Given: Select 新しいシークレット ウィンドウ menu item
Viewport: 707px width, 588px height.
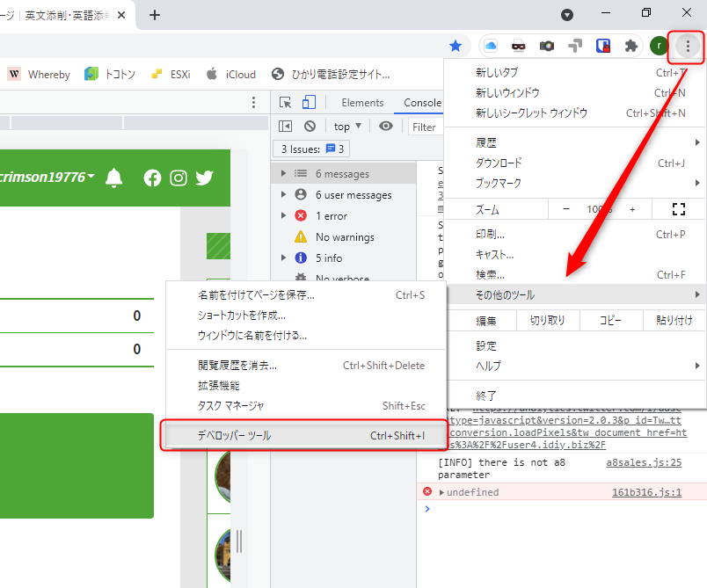Looking at the screenshot, I should click(x=575, y=113).
